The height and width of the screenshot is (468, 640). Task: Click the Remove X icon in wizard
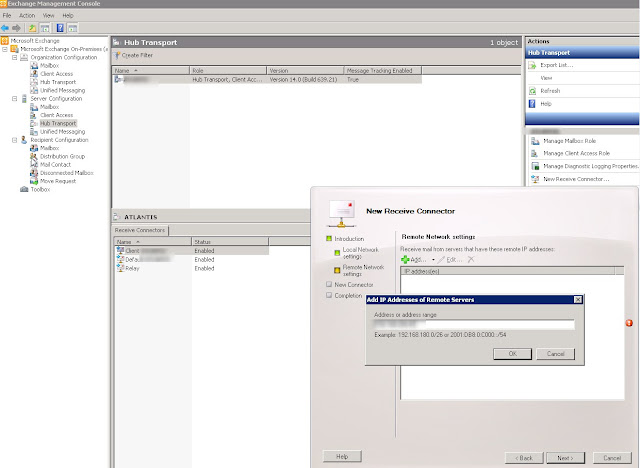pos(471,259)
